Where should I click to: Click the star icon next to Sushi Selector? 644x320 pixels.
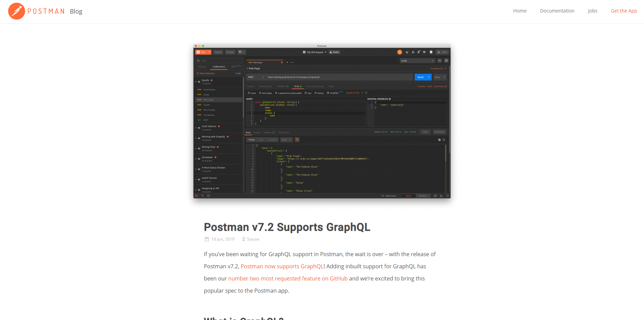(219, 126)
